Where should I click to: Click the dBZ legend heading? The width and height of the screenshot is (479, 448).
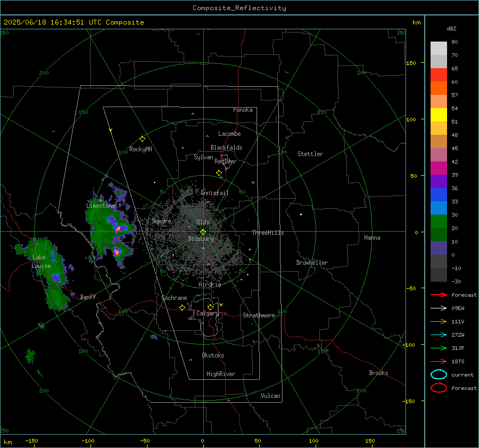point(451,28)
